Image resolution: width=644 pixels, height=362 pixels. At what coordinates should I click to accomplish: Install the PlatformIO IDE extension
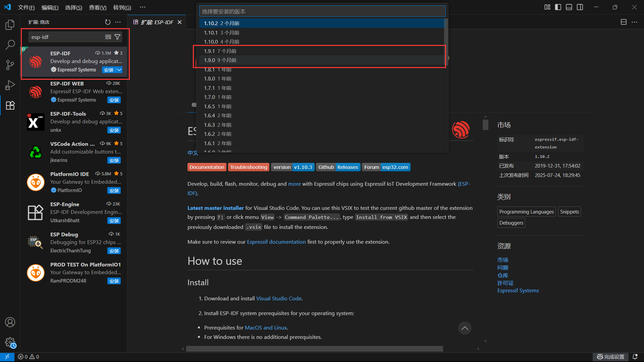114,190
